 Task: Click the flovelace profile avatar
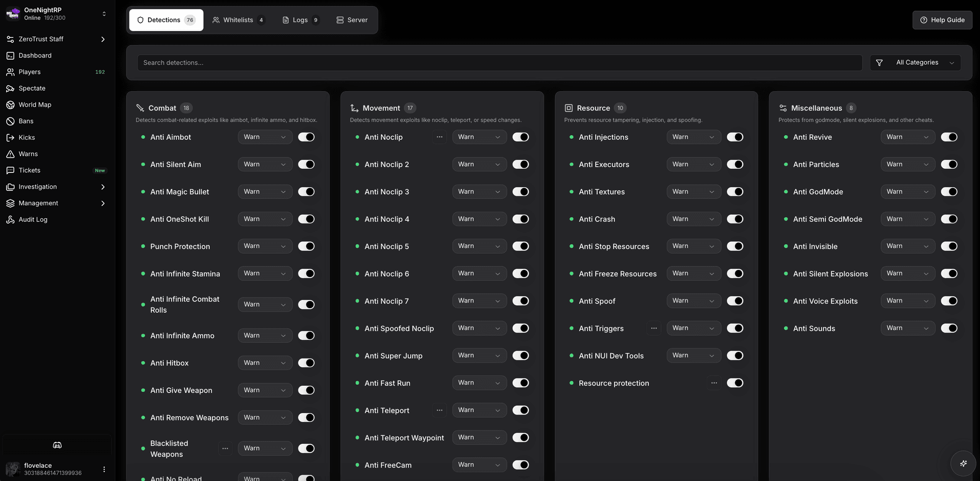[13, 469]
